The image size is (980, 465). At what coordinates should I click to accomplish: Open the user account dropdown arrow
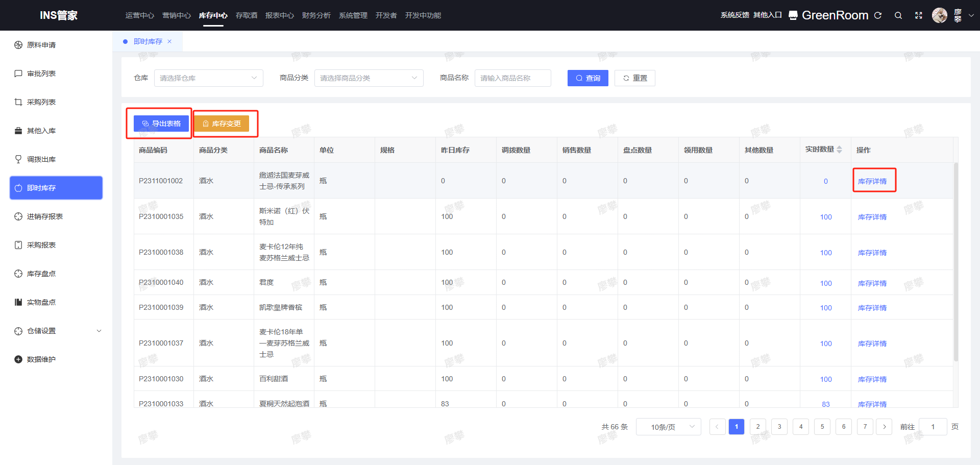tap(971, 15)
